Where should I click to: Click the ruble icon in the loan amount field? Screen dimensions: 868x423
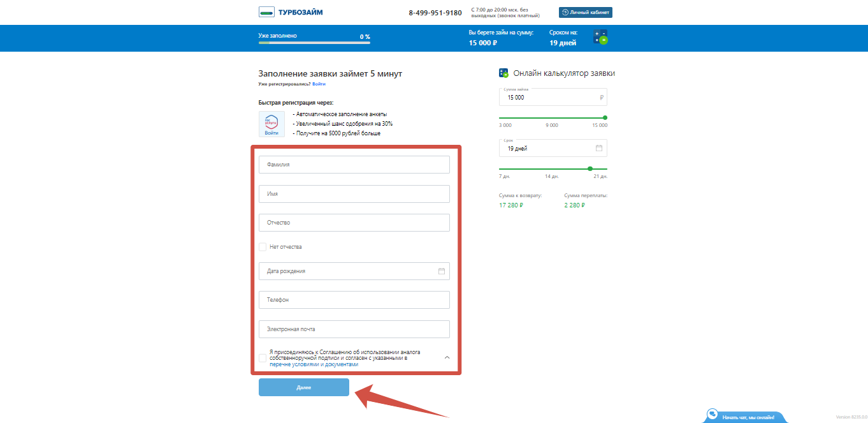click(601, 98)
